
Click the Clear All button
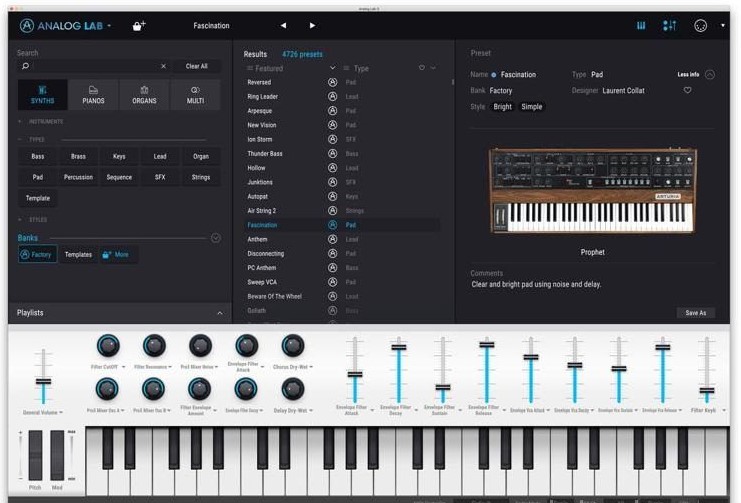pos(197,66)
